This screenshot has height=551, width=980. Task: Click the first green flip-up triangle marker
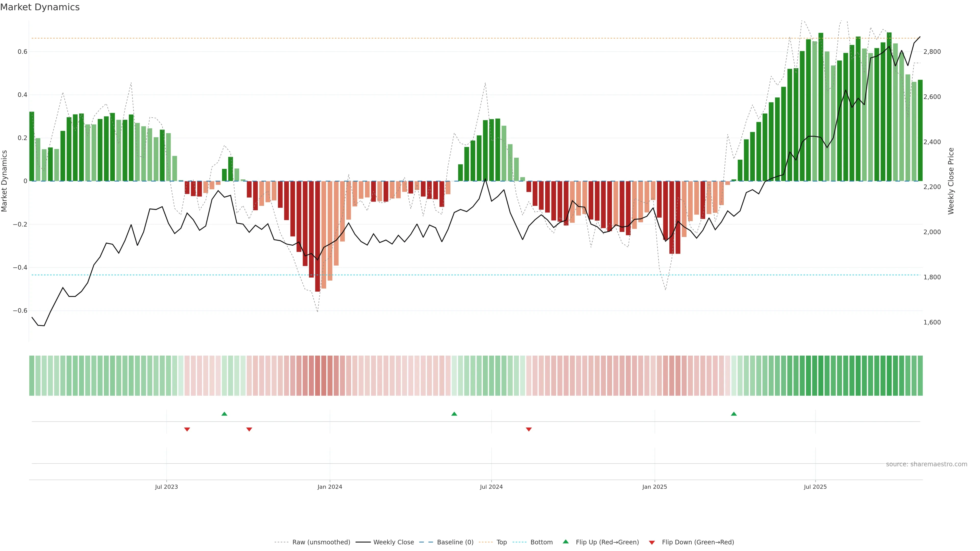point(225,414)
